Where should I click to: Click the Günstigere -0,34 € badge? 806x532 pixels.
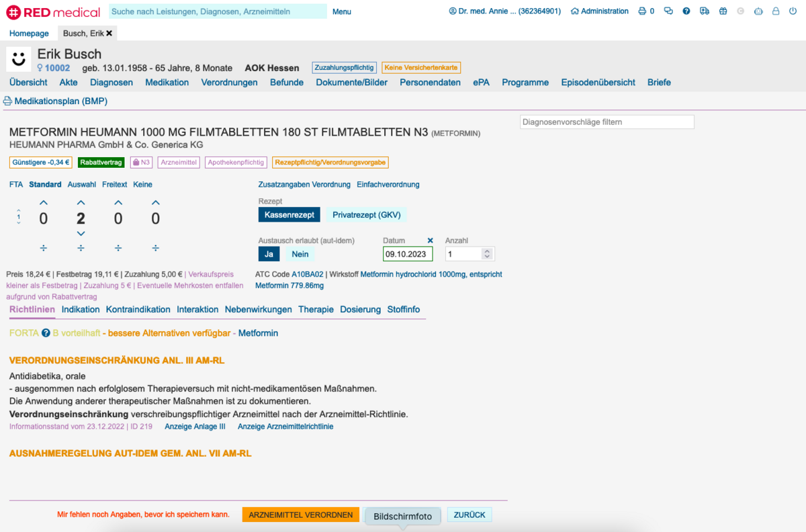(41, 163)
